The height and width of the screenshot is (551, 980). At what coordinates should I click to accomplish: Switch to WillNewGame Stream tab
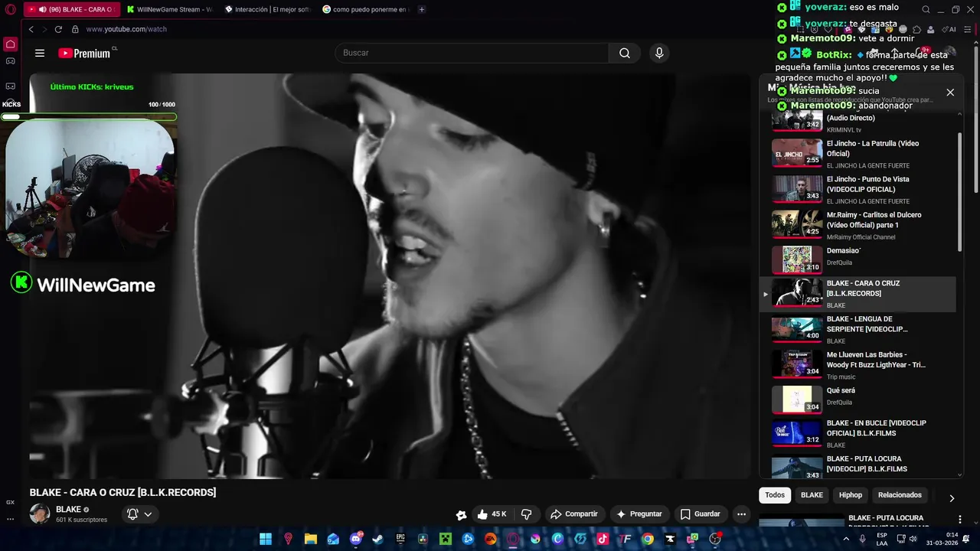coord(170,9)
